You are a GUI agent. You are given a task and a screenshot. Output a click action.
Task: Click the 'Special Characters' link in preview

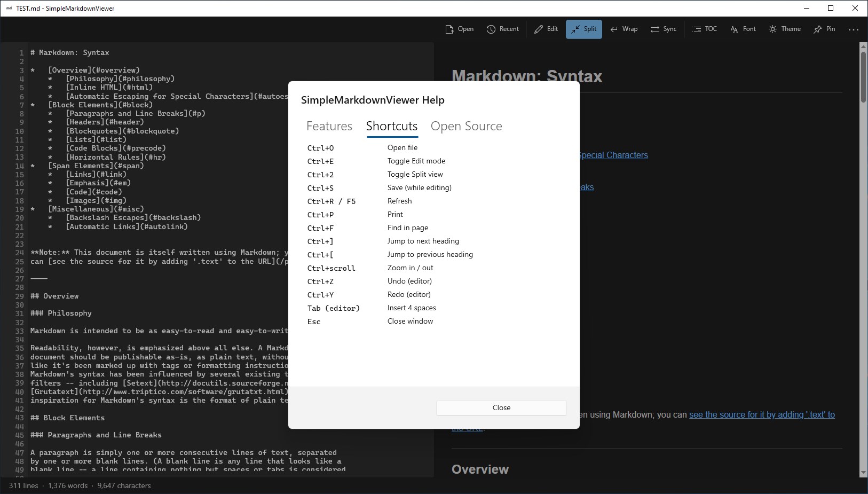[613, 155]
